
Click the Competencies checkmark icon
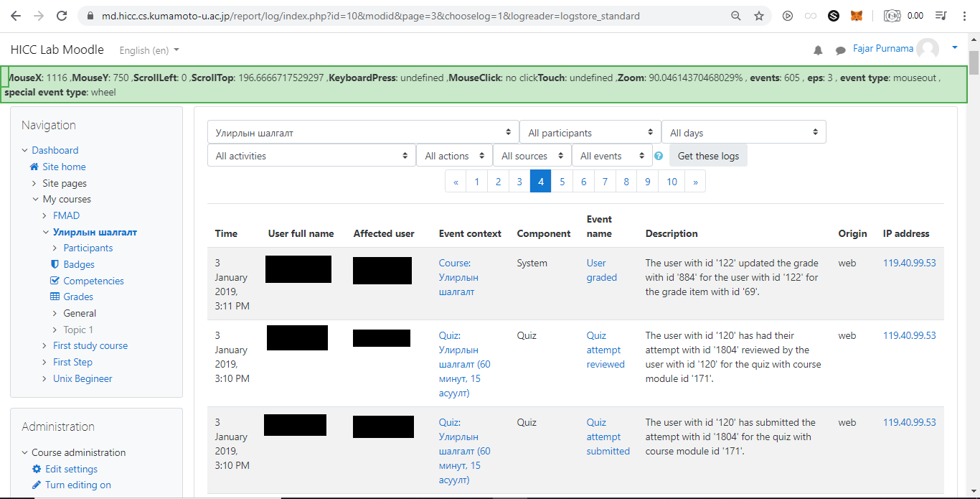(55, 281)
